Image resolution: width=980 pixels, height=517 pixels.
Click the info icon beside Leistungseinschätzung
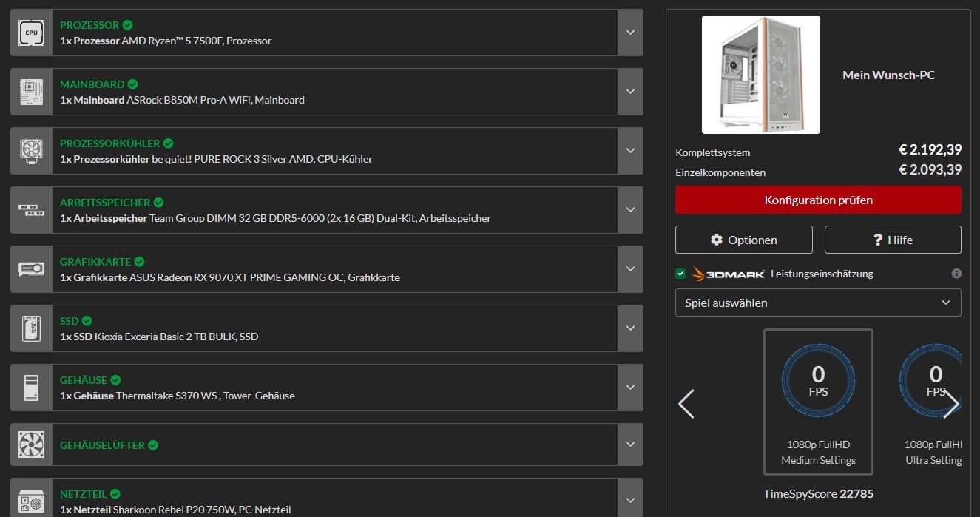tap(956, 274)
